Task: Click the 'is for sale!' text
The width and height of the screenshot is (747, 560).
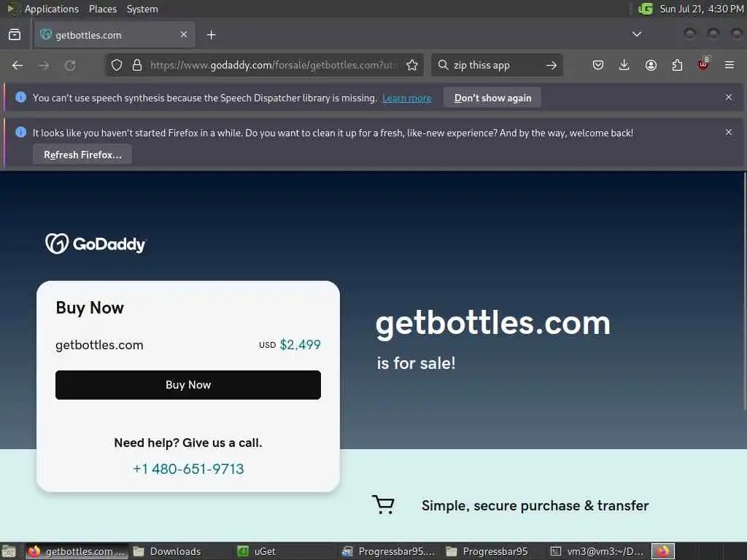Action: pyautogui.click(x=416, y=363)
